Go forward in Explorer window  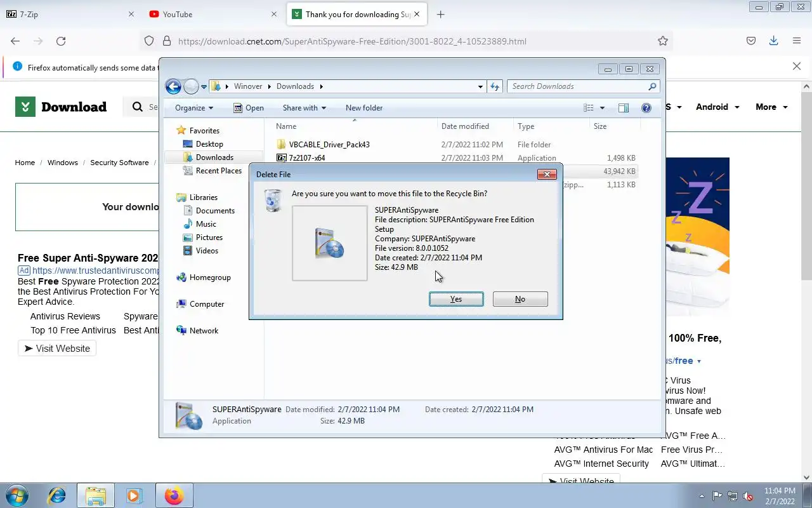[x=191, y=86]
